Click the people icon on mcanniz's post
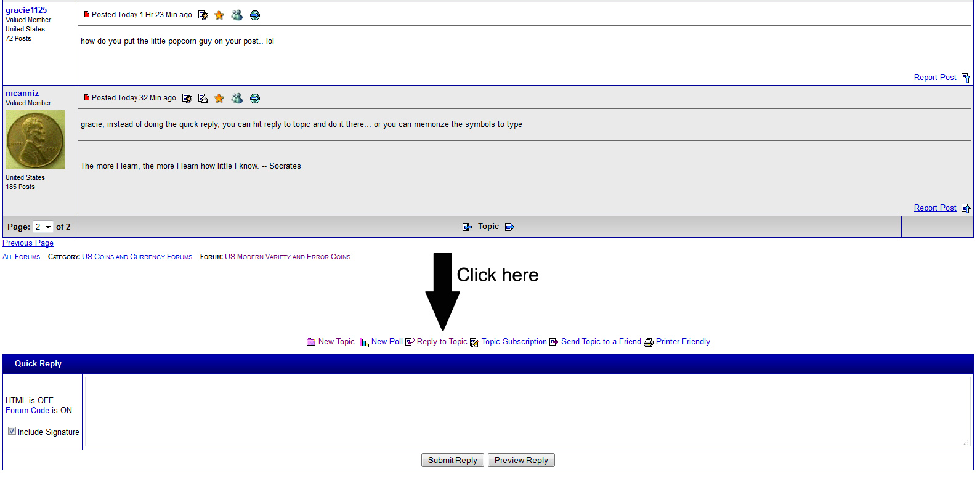The image size is (980, 484). 237,98
